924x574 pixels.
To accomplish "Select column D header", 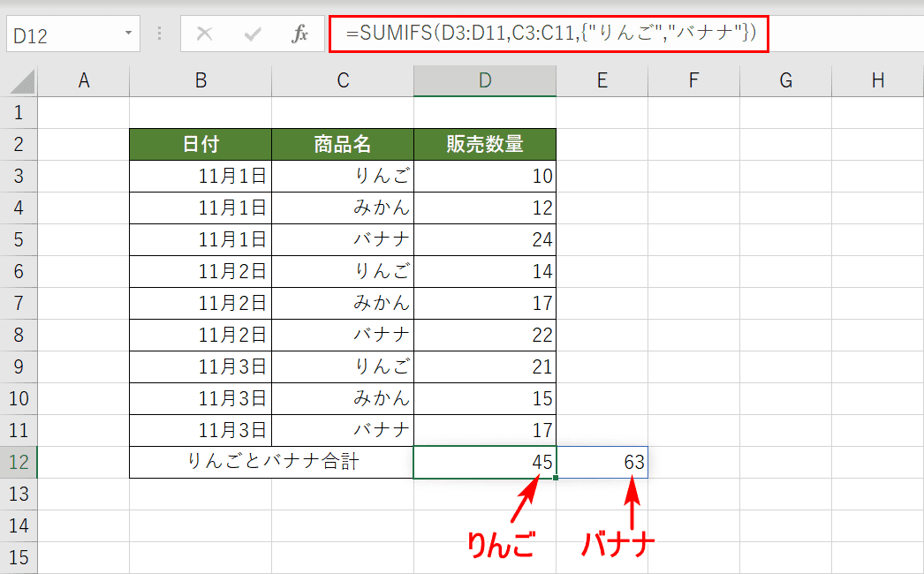I will coord(485,80).
